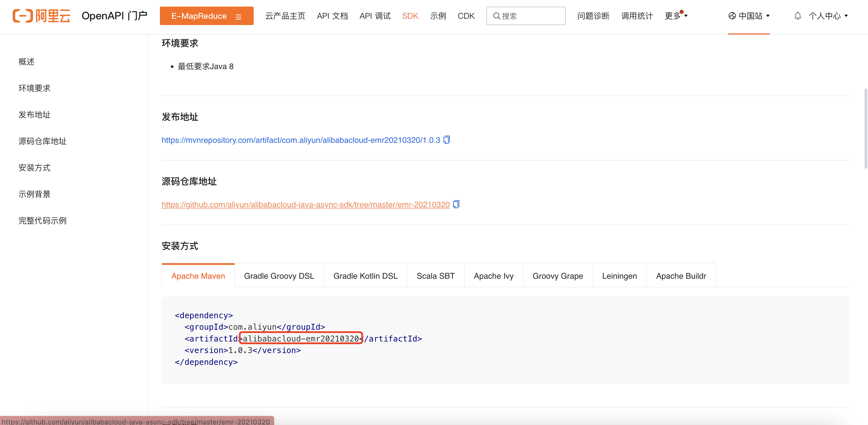Open the mvnrepository artifact link
The image size is (868, 425).
301,140
